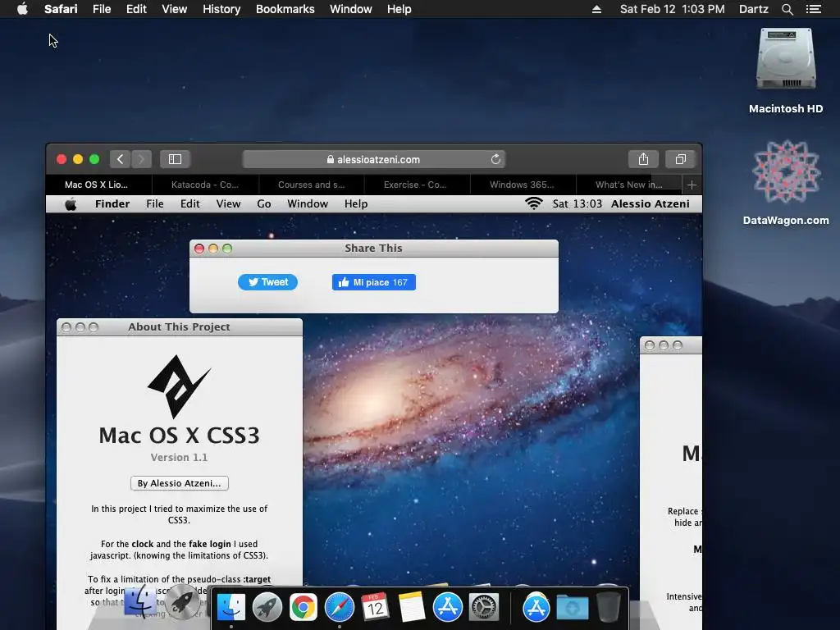Switch to the What's New in... tab

click(x=629, y=185)
